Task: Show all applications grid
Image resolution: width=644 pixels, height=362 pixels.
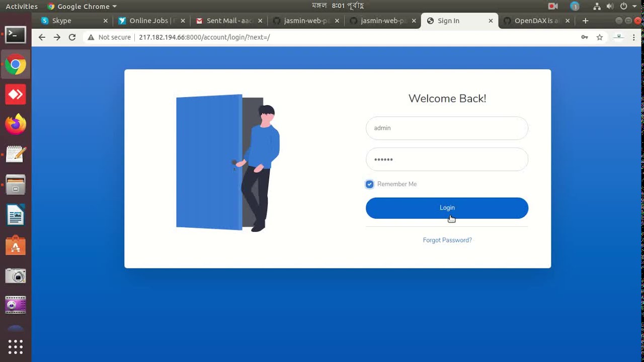Action: click(16, 347)
